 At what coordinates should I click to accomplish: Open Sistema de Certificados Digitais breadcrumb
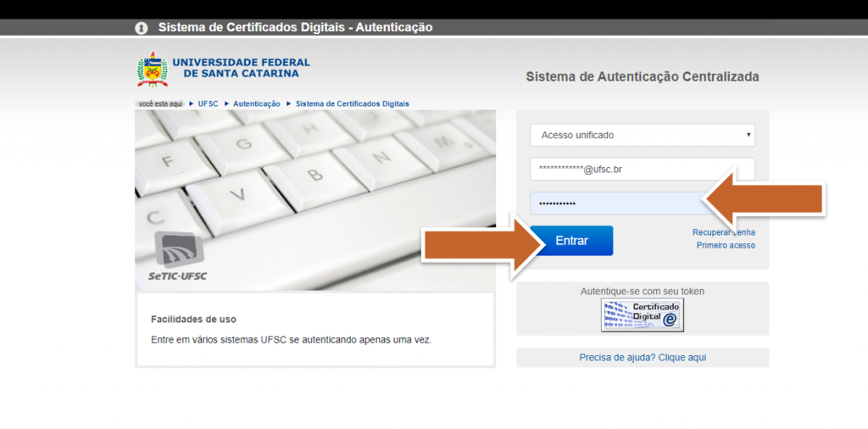(353, 103)
